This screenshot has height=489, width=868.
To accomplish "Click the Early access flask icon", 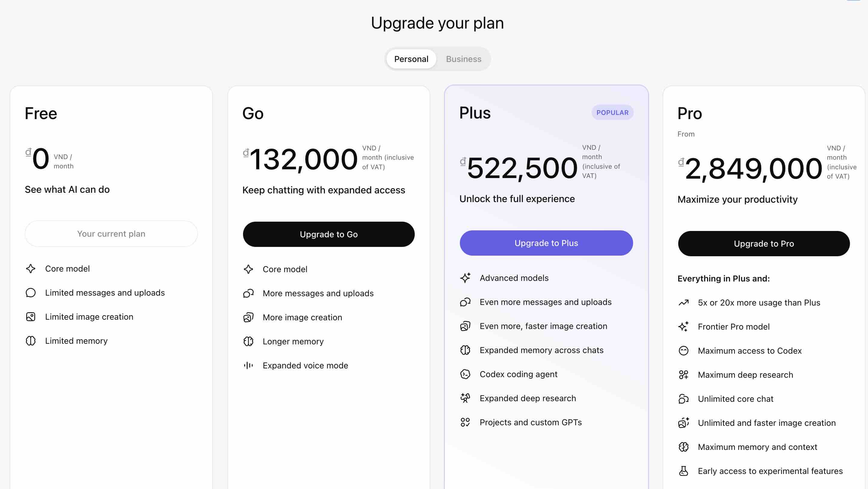I will (x=683, y=471).
